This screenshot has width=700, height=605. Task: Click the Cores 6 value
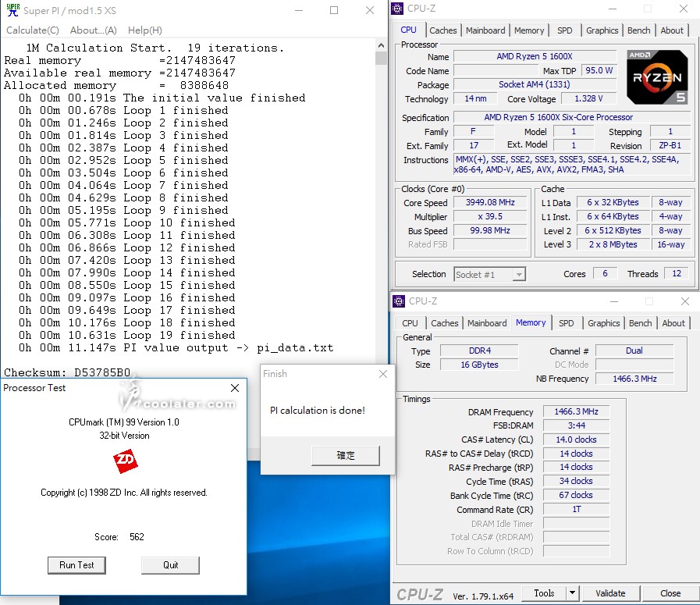605,274
